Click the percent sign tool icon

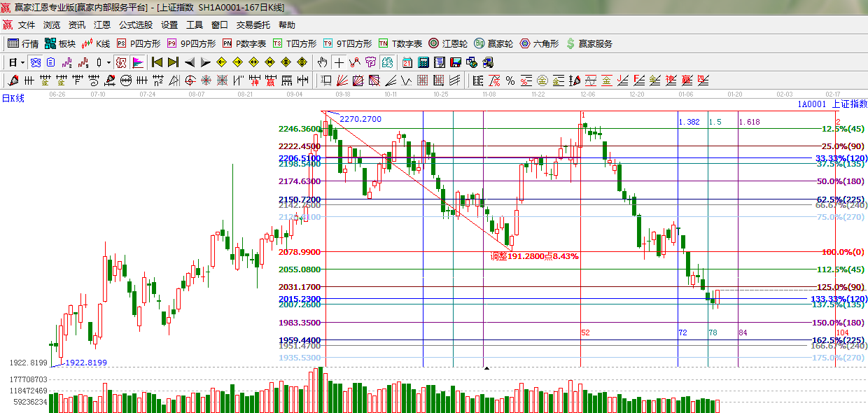pos(510,80)
